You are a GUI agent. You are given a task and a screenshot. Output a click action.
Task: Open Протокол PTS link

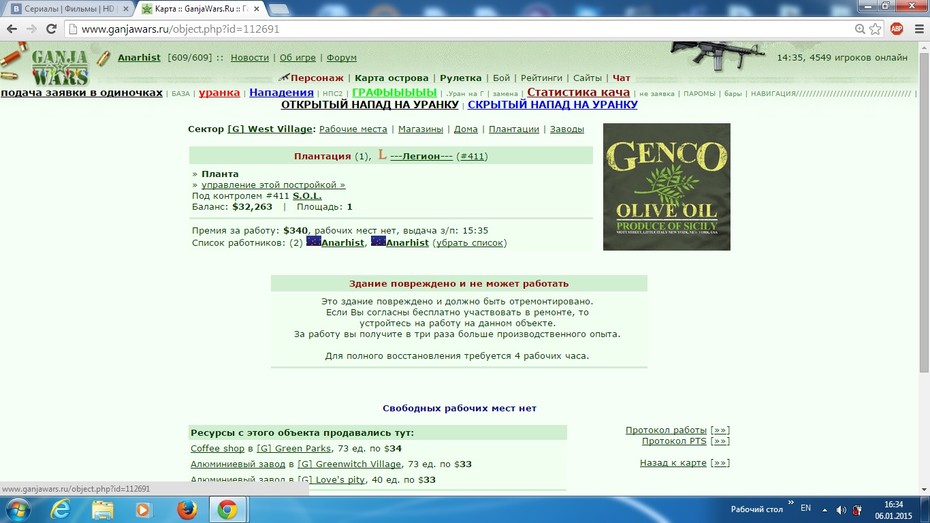[674, 441]
